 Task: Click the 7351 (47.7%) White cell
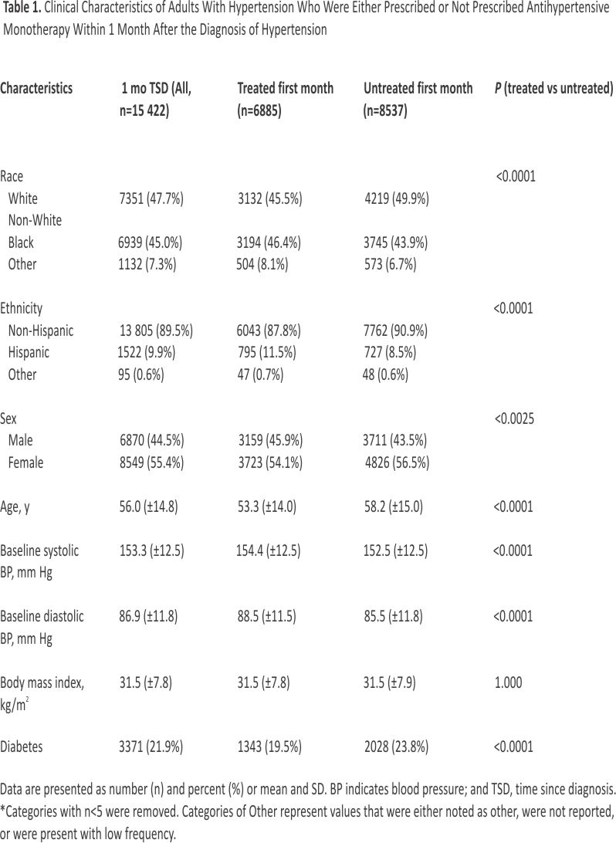click(151, 198)
